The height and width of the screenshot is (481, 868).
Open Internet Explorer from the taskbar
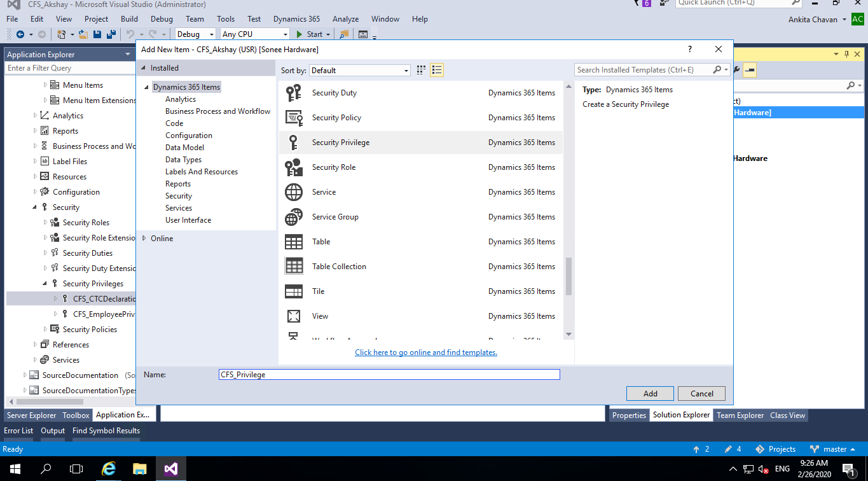click(x=109, y=469)
